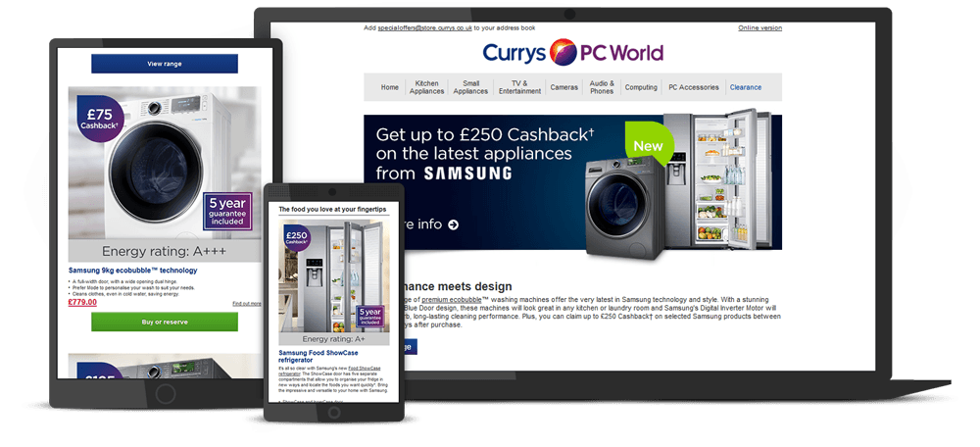Open the PC Accessories nav item
The image size is (980, 447).
click(694, 87)
